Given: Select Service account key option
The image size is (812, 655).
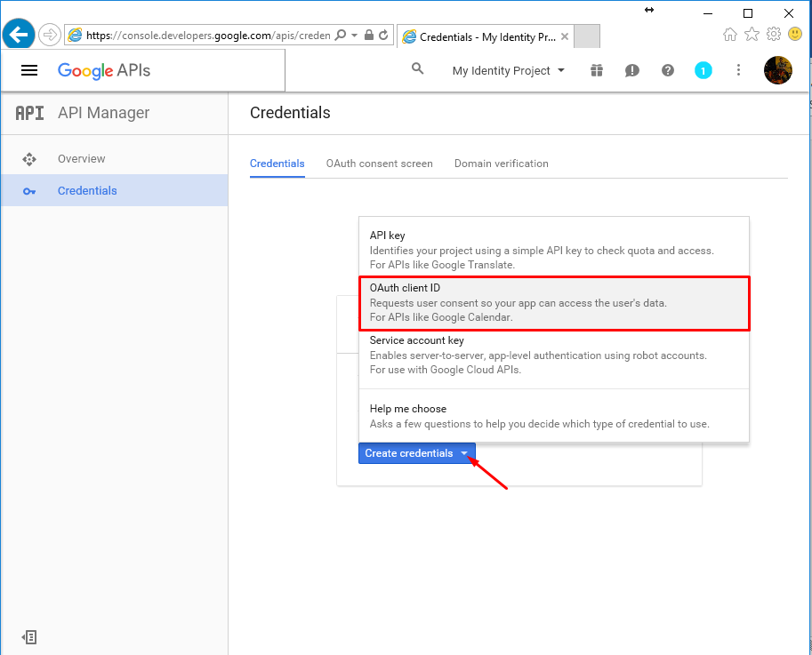Looking at the screenshot, I should pos(554,356).
